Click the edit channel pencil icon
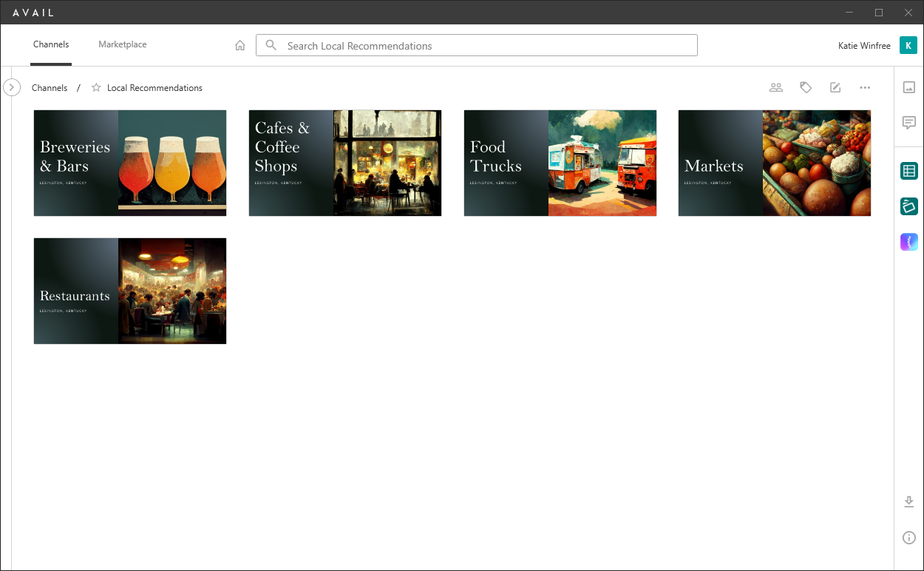This screenshot has height=571, width=924. 835,87
